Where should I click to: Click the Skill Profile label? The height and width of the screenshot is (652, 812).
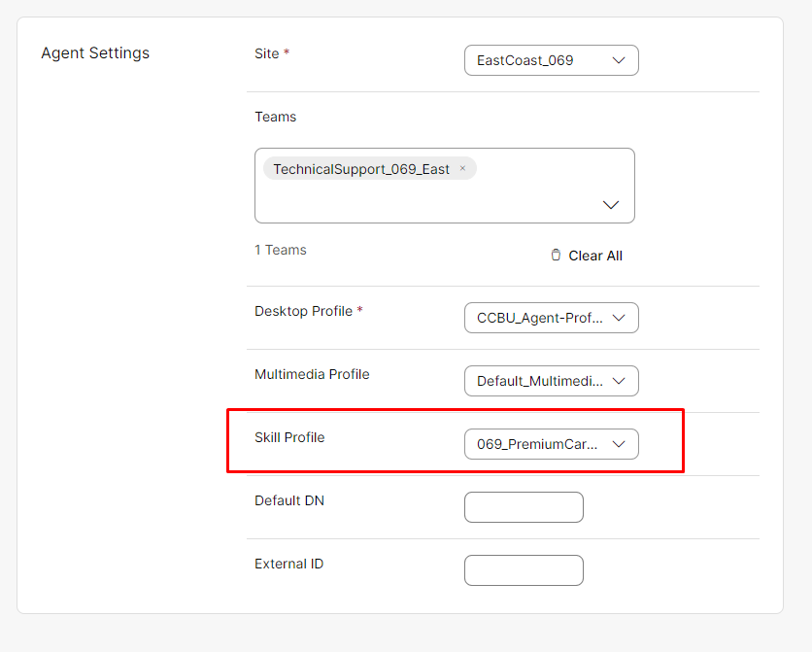point(289,437)
